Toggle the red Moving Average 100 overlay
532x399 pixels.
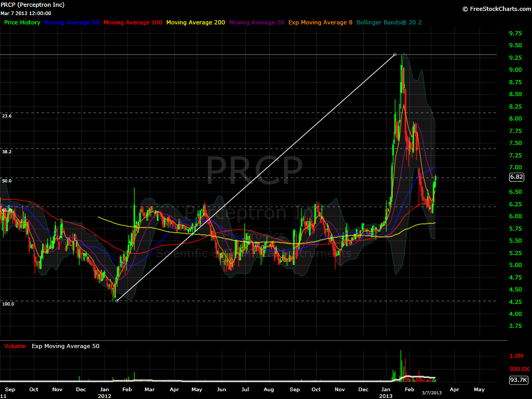coord(132,22)
